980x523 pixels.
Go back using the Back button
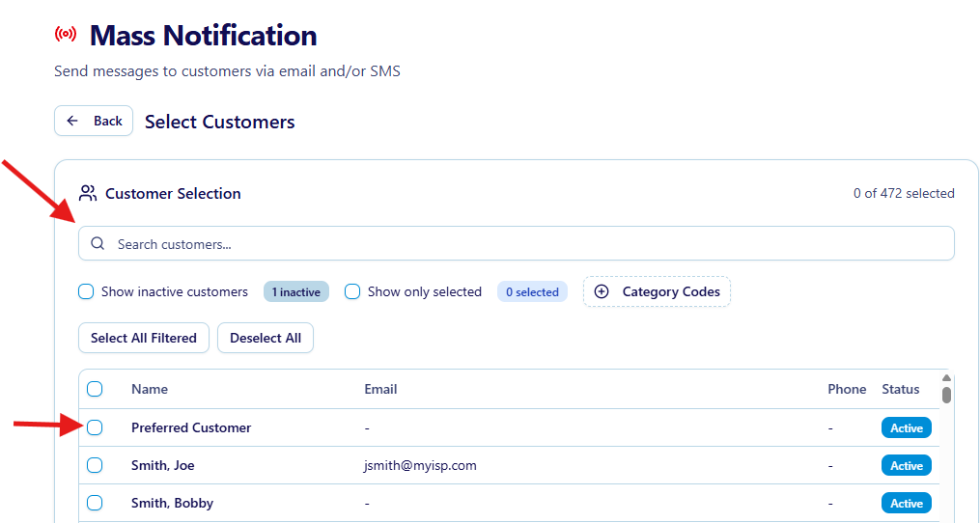coord(94,121)
